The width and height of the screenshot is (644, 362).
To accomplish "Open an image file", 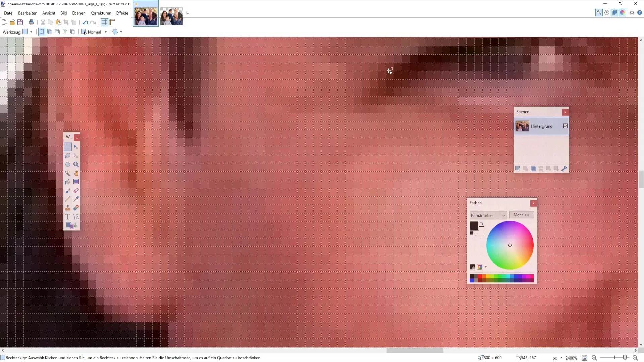I will coord(12,22).
